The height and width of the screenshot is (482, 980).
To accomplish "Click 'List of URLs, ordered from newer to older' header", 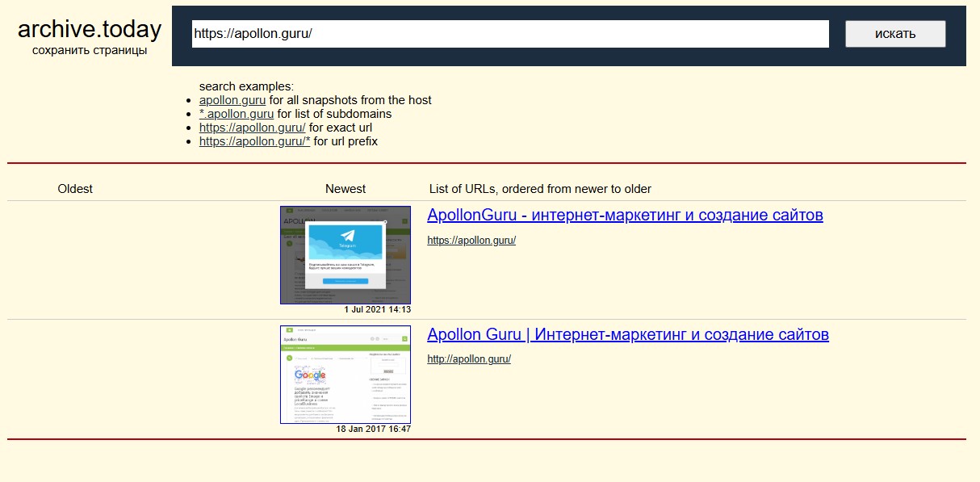I will coord(540,189).
